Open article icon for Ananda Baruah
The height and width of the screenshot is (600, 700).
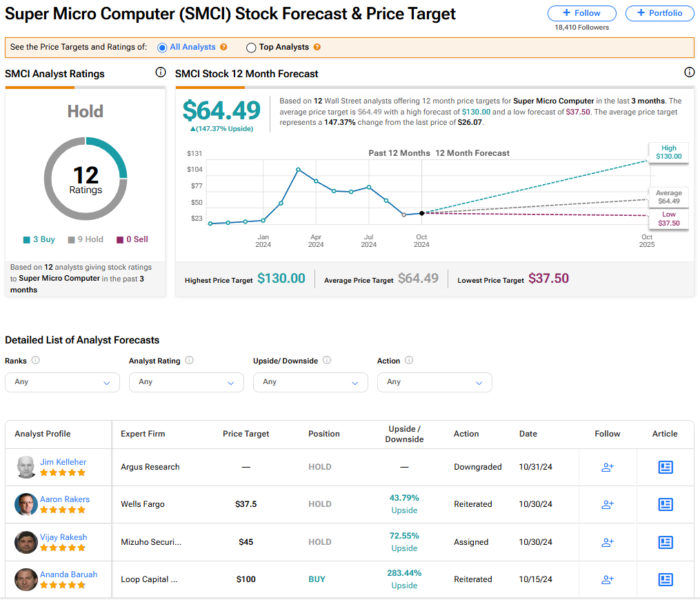tap(666, 579)
